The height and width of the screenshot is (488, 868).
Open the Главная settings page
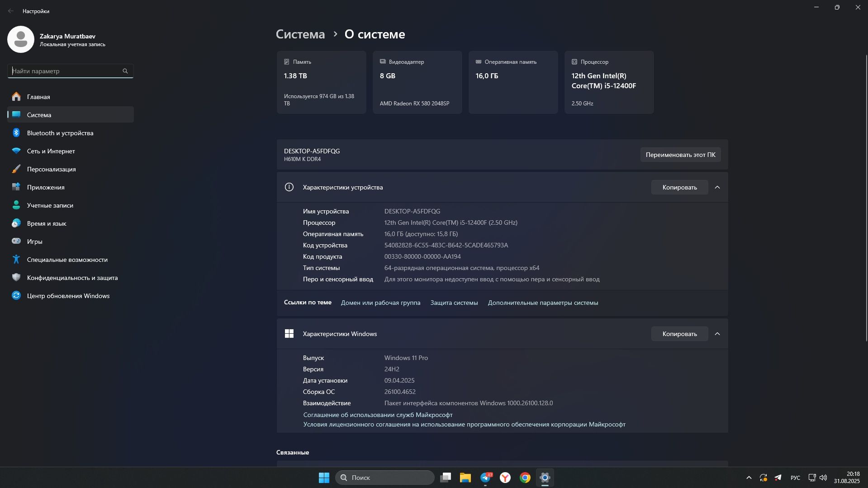71,97
